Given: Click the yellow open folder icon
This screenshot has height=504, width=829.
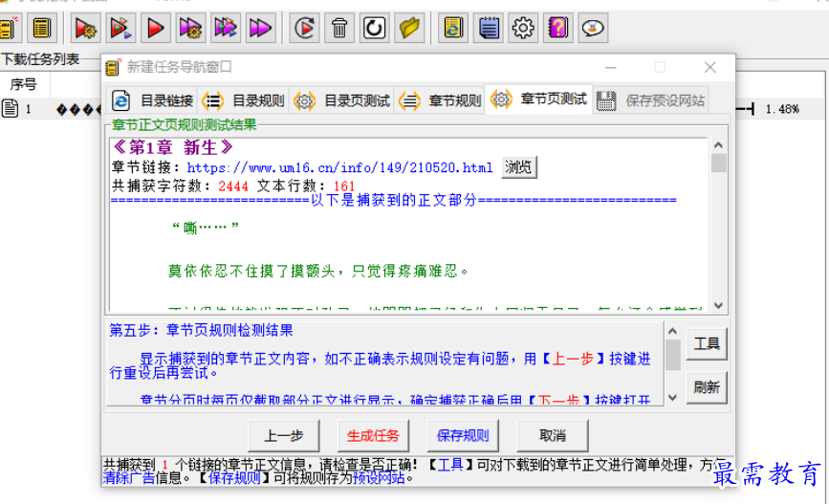Looking at the screenshot, I should pos(409,28).
